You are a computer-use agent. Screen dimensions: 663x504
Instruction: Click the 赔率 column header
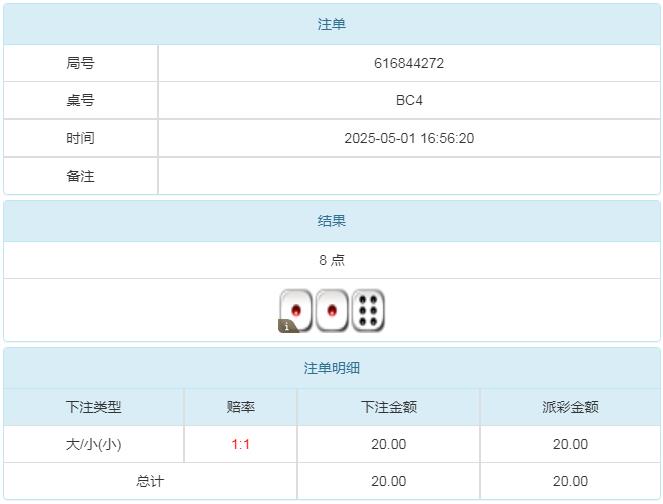point(240,407)
